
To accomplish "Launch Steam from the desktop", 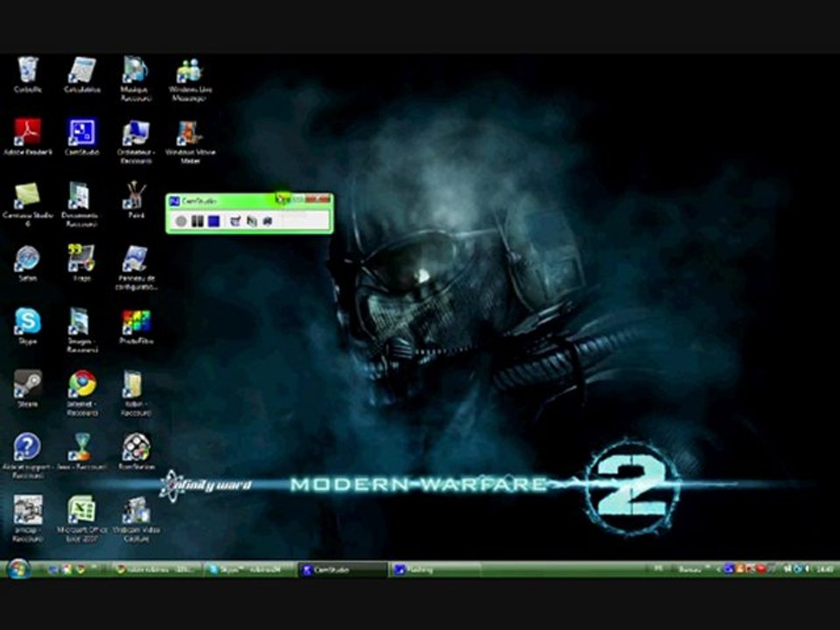I will (x=27, y=388).
